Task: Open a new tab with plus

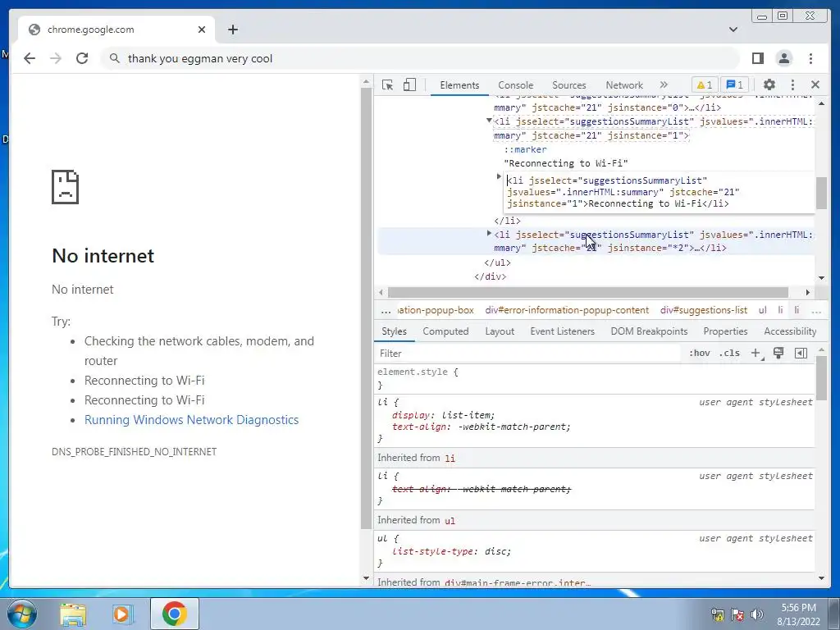Action: [232, 30]
